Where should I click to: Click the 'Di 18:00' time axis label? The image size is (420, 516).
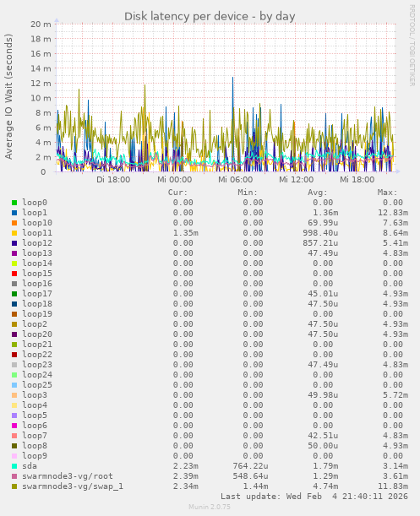[x=113, y=180]
